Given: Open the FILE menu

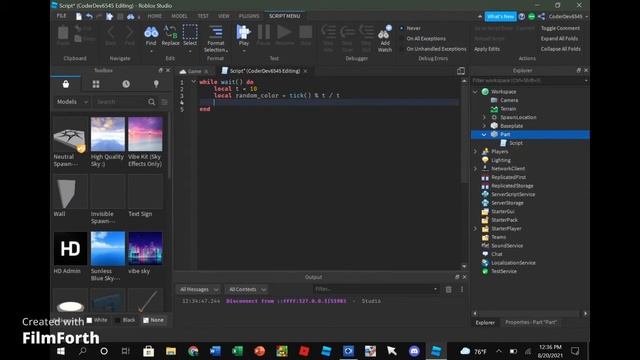Looking at the screenshot, I should tap(61, 16).
